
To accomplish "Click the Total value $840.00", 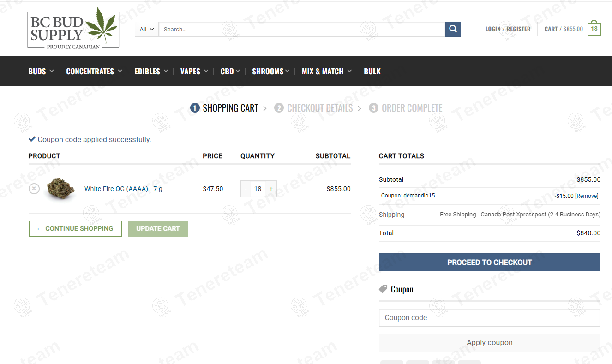I will (x=588, y=233).
